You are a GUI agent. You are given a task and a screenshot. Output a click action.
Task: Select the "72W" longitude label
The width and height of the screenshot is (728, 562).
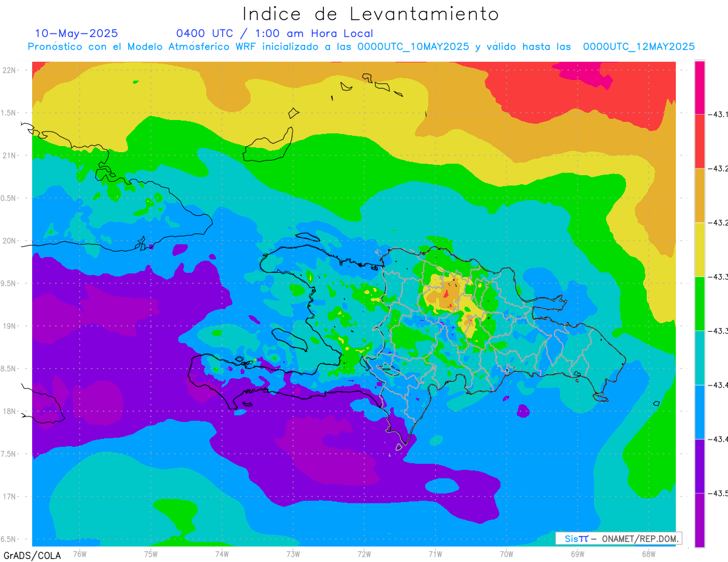pyautogui.click(x=364, y=553)
